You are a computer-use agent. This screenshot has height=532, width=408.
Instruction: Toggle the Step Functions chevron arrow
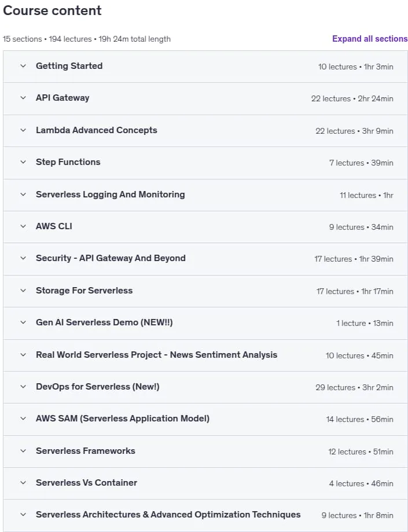click(x=23, y=162)
